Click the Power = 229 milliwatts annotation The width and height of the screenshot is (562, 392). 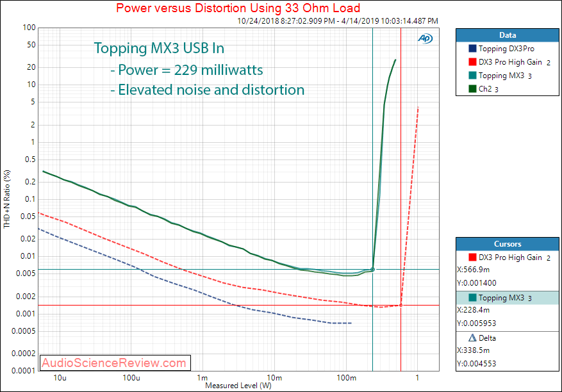pyautogui.click(x=186, y=70)
